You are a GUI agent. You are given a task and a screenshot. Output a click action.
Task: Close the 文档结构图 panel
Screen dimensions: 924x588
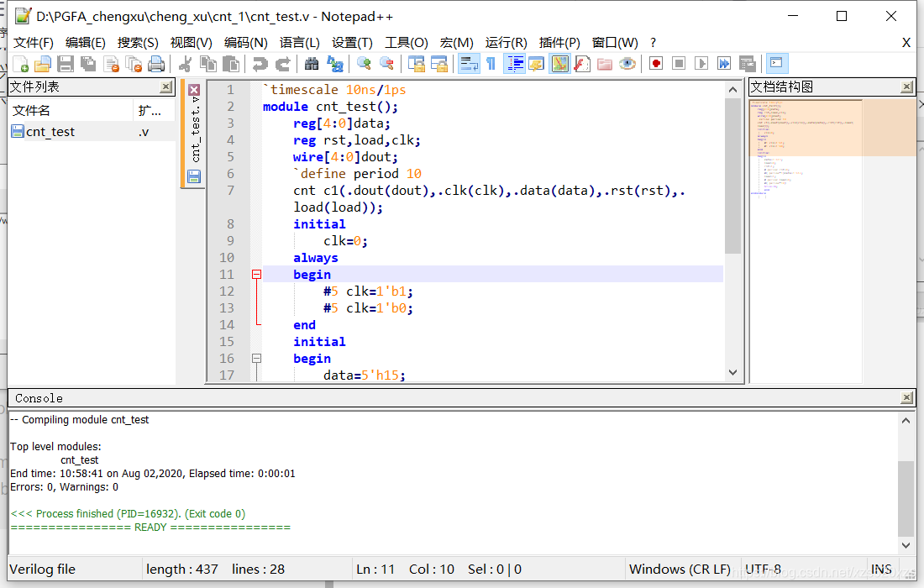pyautogui.click(x=907, y=87)
